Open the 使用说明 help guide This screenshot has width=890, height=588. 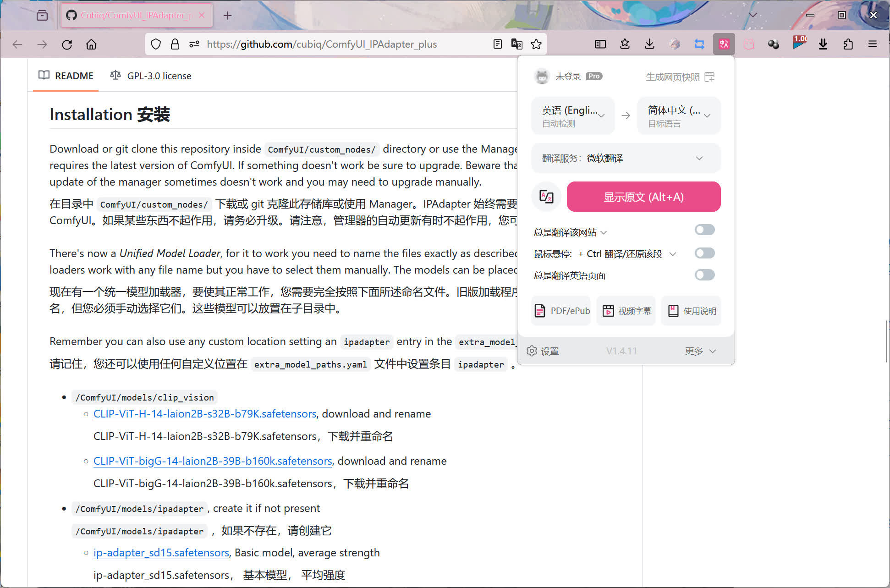(691, 311)
